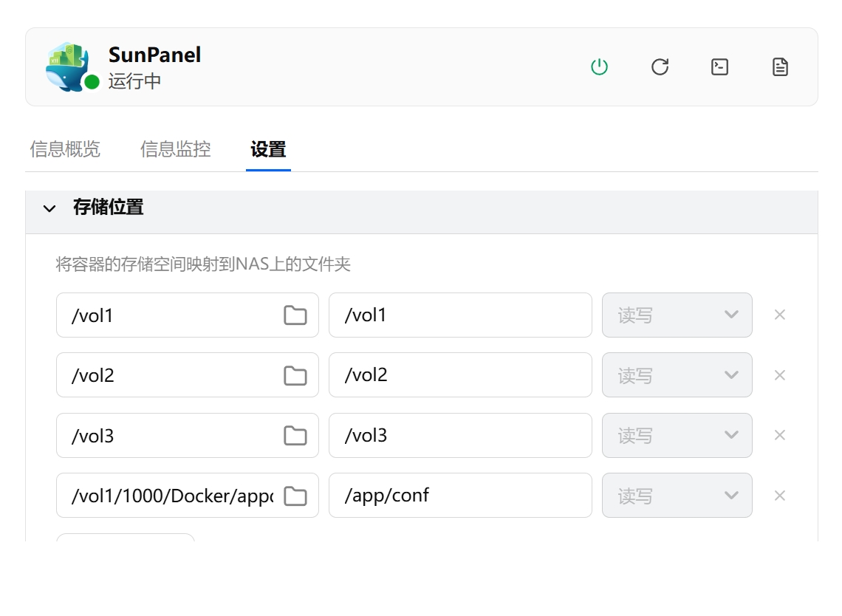Image resolution: width=842 pixels, height=616 pixels.
Task: Select the 设置 tab
Action: 268,149
